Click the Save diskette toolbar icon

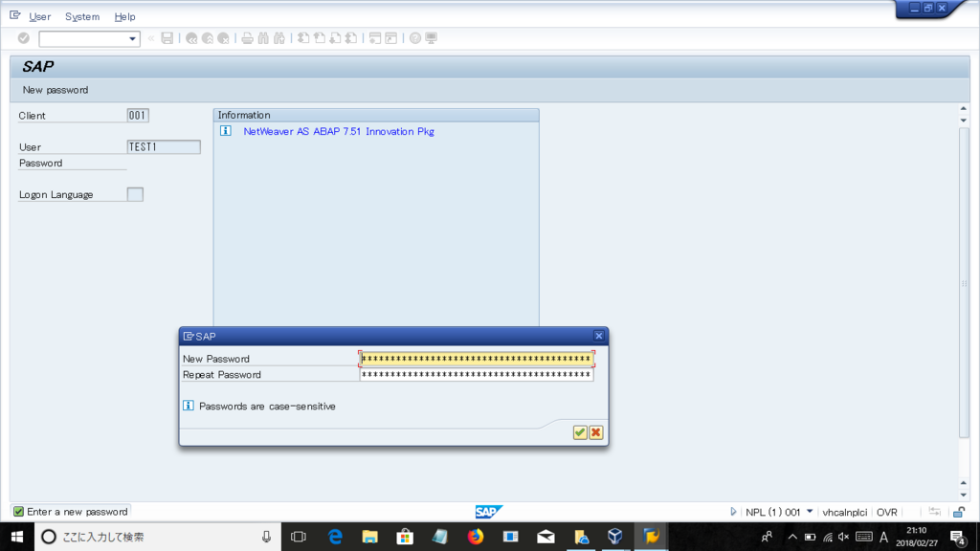click(167, 38)
